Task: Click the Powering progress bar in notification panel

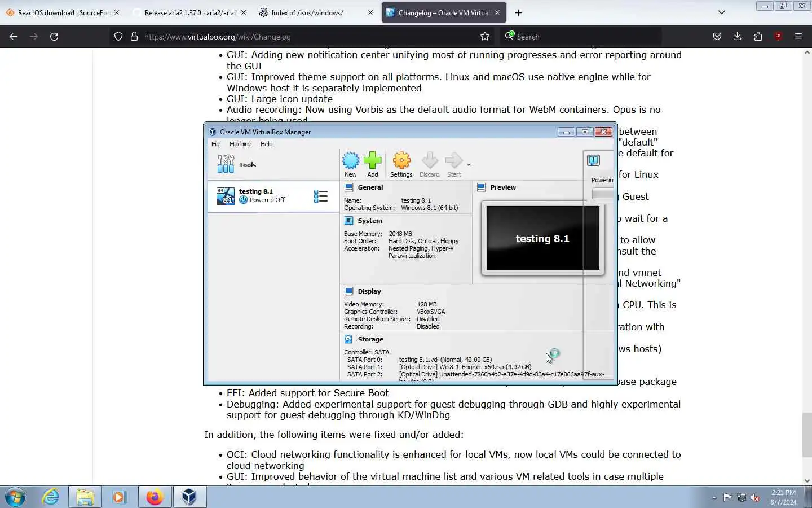Action: point(602,194)
